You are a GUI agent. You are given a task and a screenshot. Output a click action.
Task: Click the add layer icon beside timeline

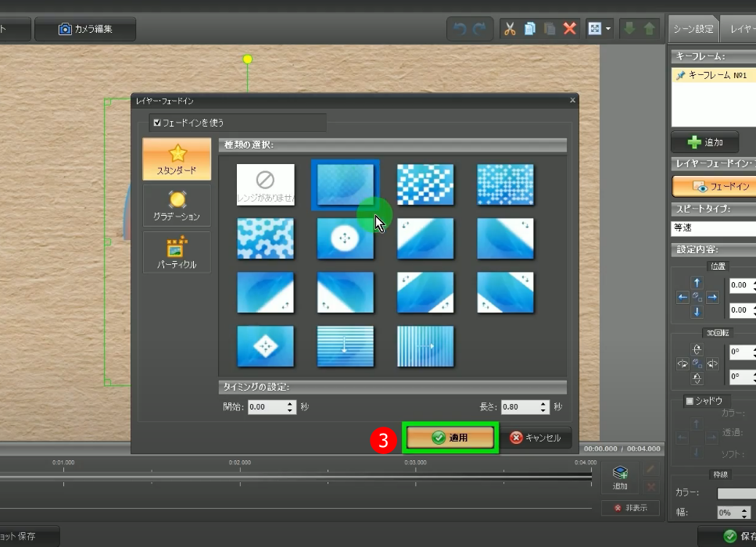(x=620, y=477)
